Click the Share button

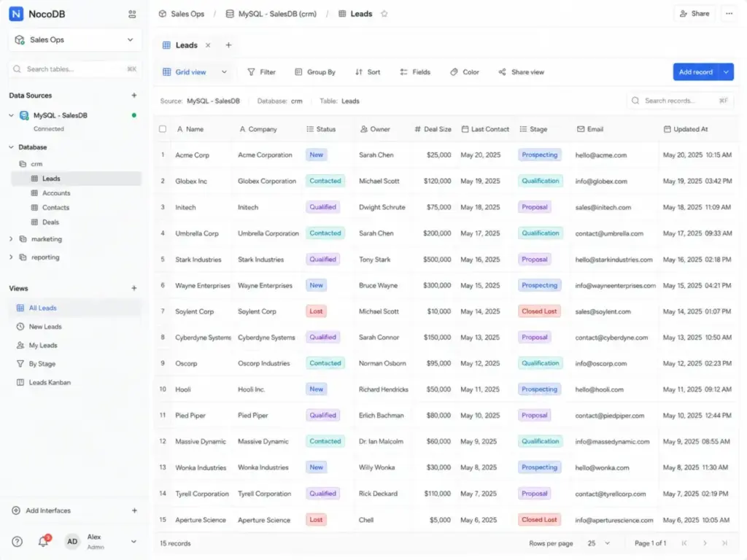(694, 14)
